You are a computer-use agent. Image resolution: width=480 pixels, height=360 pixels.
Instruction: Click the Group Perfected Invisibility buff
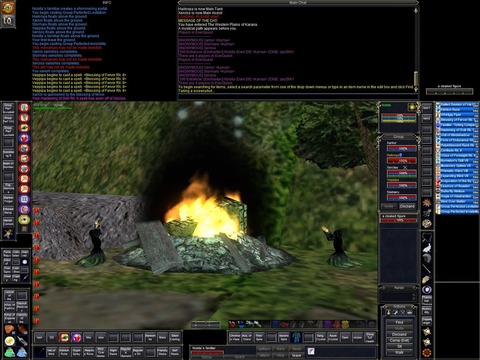click(457, 211)
